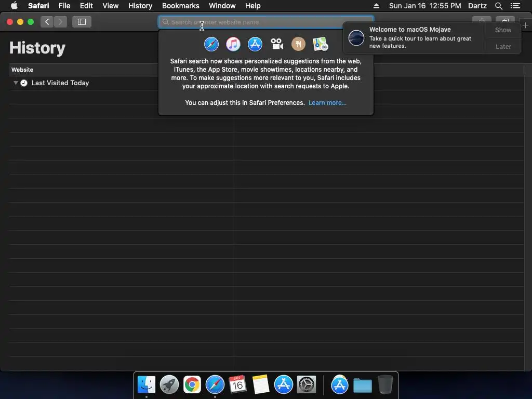Open the Bookmarks menu
Screen dimensions: 532x399
[180, 6]
